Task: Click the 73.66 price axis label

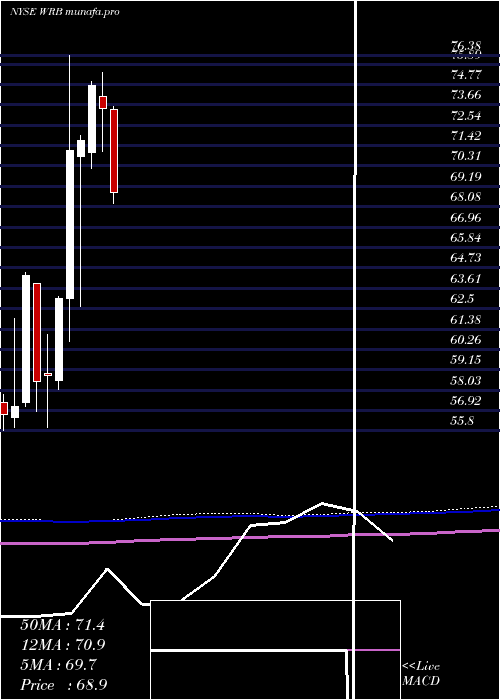Action: click(466, 95)
